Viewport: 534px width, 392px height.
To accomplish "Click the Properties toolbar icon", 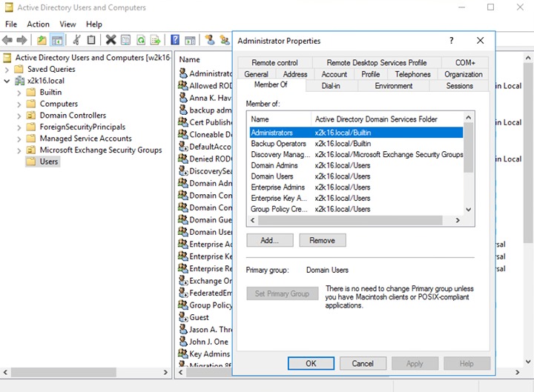I will (x=125, y=40).
